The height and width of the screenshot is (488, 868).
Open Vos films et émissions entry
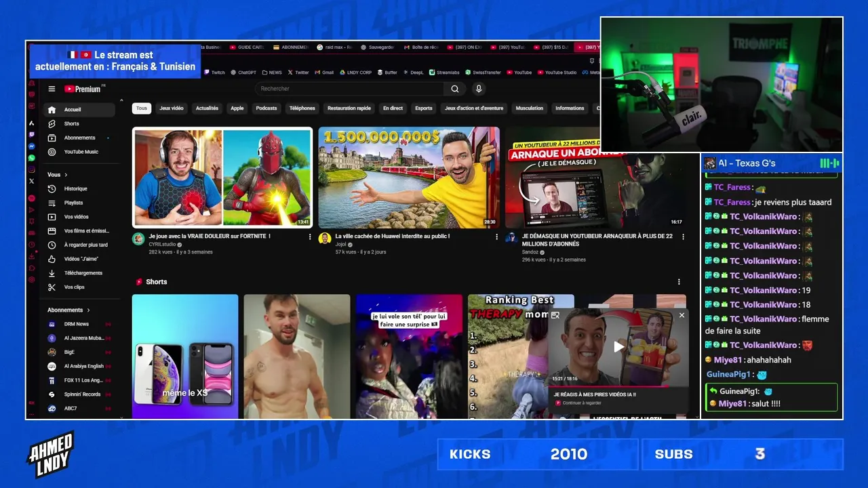coord(79,230)
